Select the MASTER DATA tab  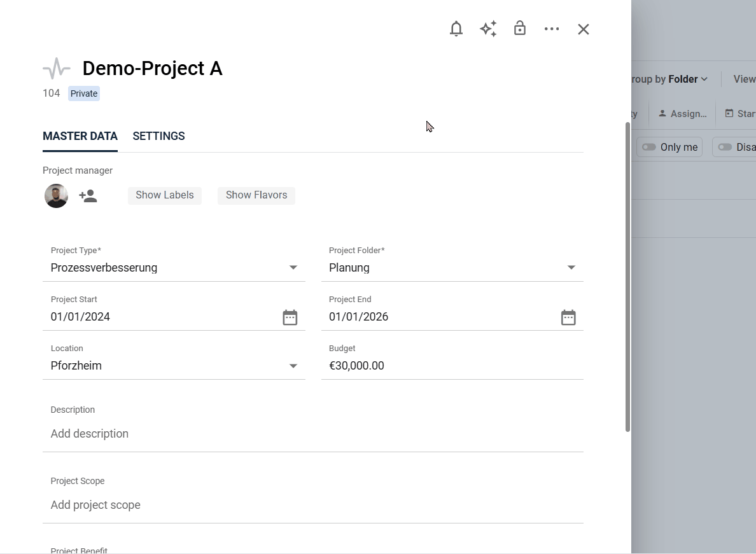click(x=80, y=136)
